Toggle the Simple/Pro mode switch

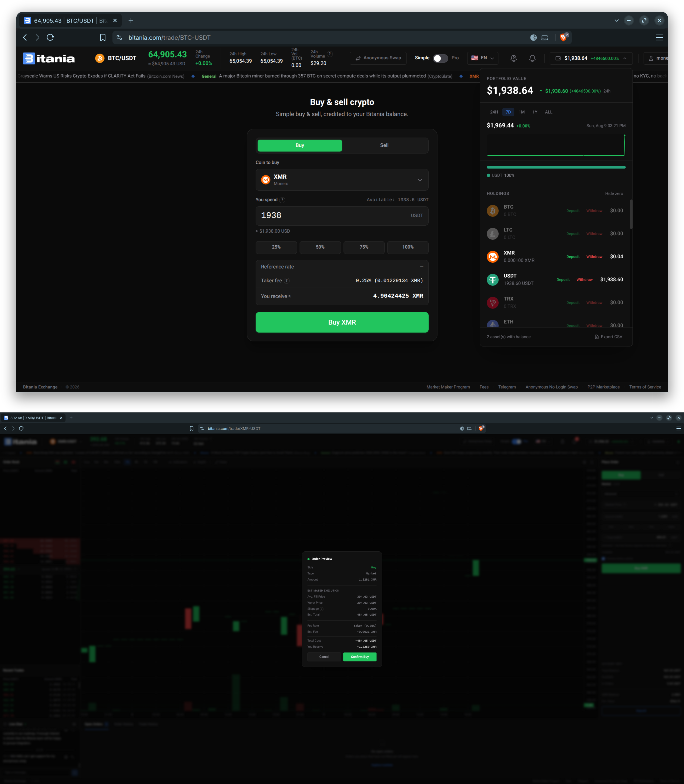point(440,58)
